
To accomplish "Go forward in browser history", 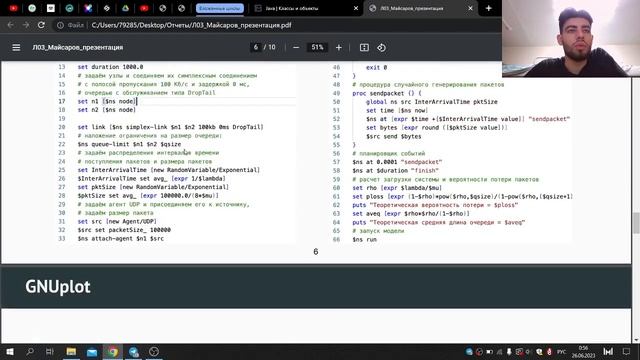I will click(26, 25).
